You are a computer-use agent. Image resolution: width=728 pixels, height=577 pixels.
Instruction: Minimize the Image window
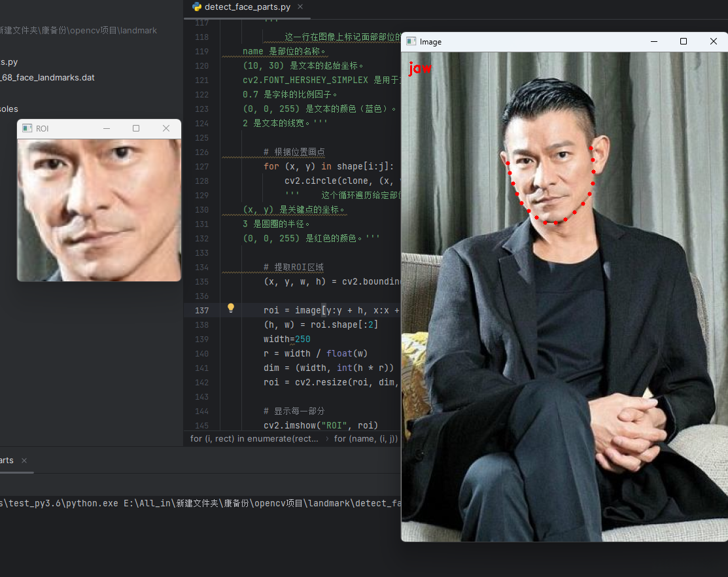653,41
